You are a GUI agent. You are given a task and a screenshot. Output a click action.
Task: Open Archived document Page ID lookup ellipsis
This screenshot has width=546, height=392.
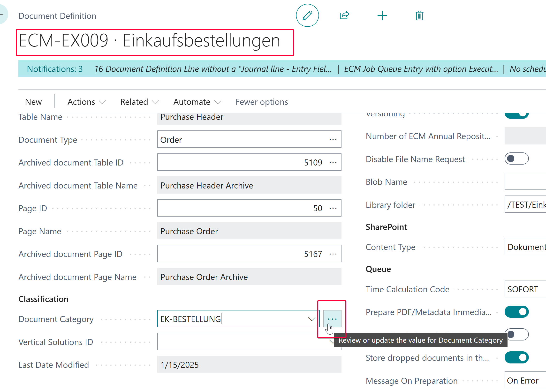click(333, 254)
